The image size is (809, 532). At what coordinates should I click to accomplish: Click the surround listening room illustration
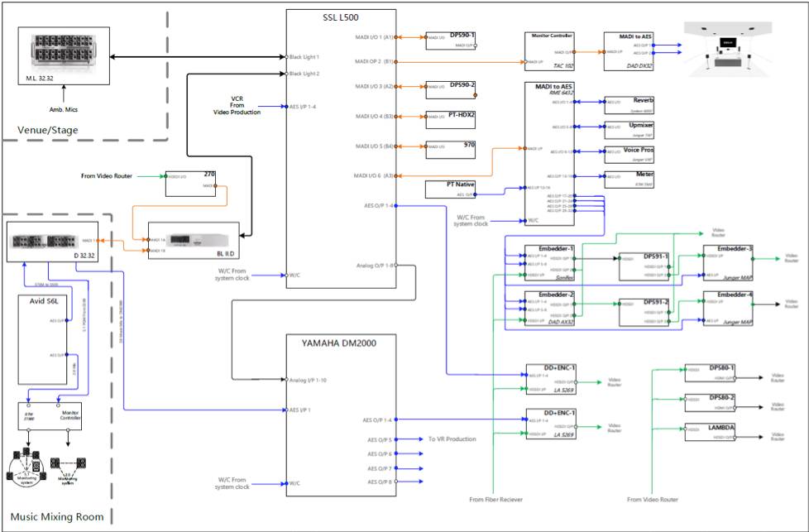727,50
